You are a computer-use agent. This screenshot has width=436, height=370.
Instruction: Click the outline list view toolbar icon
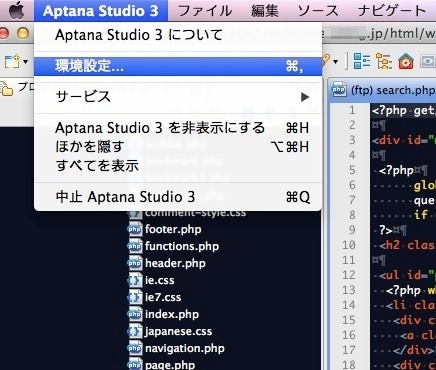(x=362, y=61)
